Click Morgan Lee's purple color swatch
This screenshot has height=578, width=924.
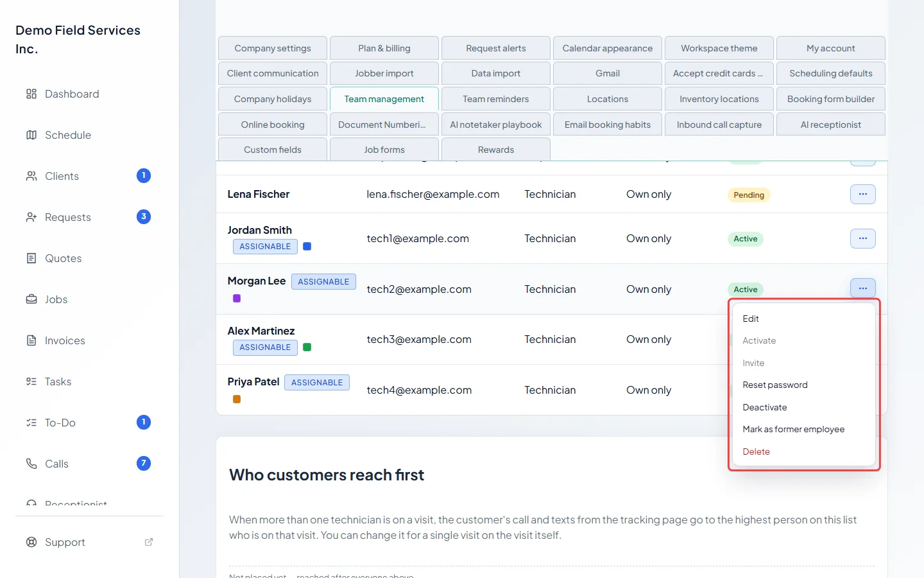click(x=237, y=298)
